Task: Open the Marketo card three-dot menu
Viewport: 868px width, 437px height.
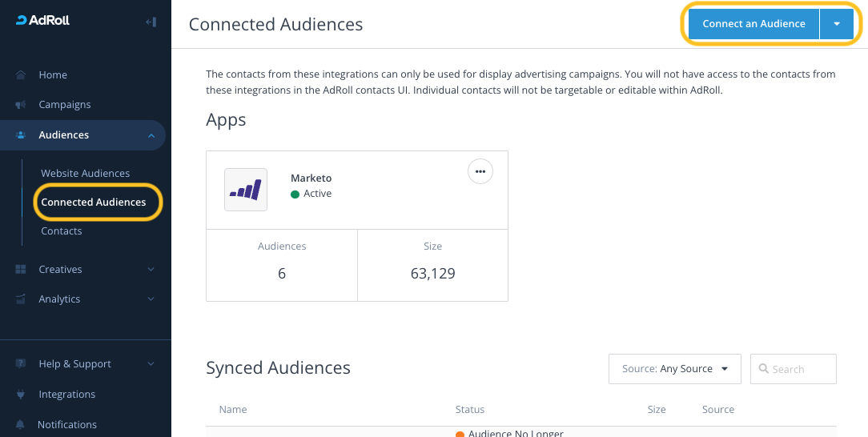Action: tap(480, 172)
